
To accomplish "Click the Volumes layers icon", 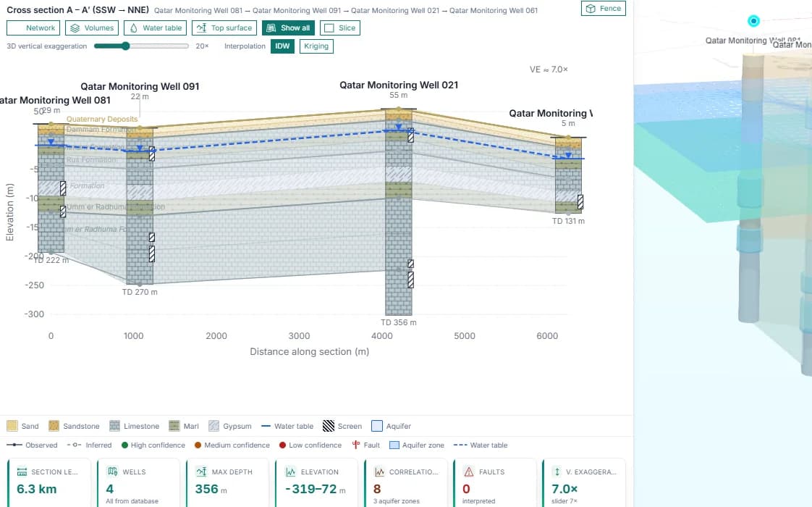I will click(75, 28).
